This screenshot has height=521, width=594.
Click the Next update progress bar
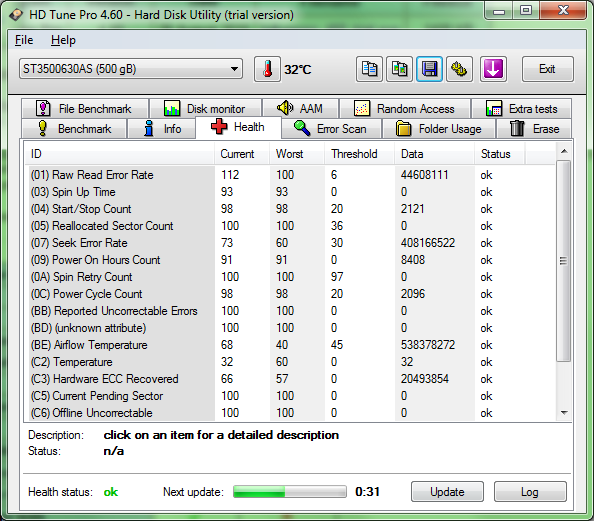coord(290,491)
